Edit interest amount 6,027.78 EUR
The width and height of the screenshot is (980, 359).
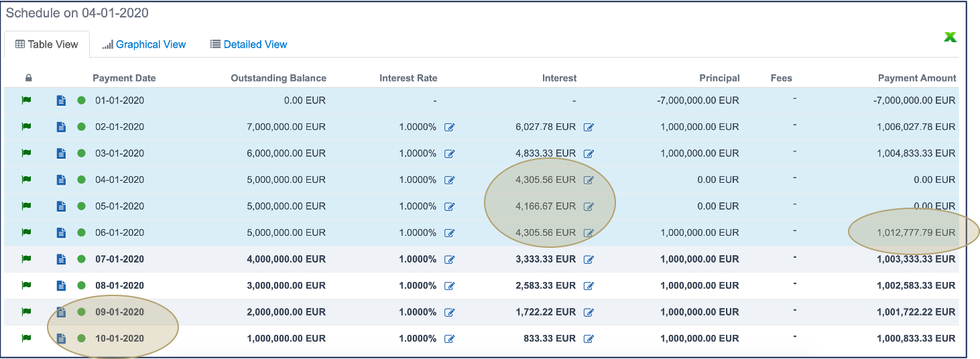pos(589,127)
